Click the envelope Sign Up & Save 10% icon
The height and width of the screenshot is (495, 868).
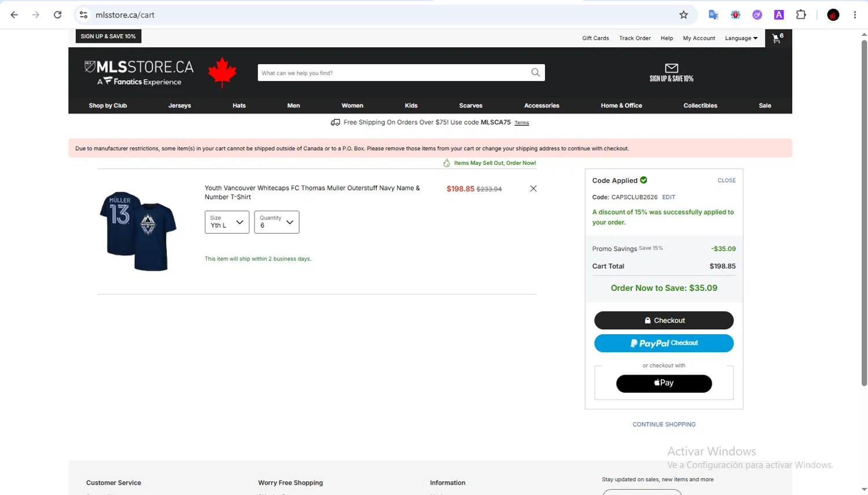pyautogui.click(x=671, y=73)
